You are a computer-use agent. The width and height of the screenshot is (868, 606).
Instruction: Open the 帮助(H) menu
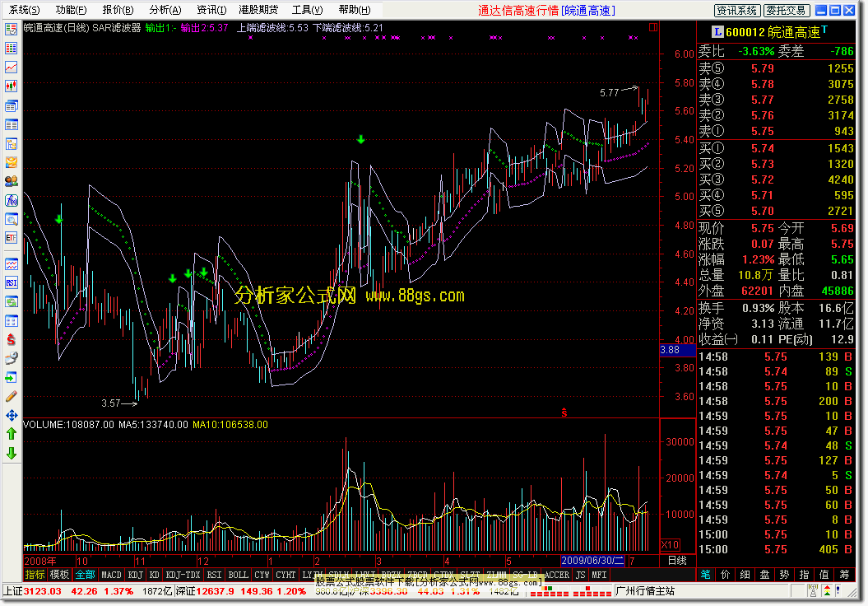tap(355, 9)
